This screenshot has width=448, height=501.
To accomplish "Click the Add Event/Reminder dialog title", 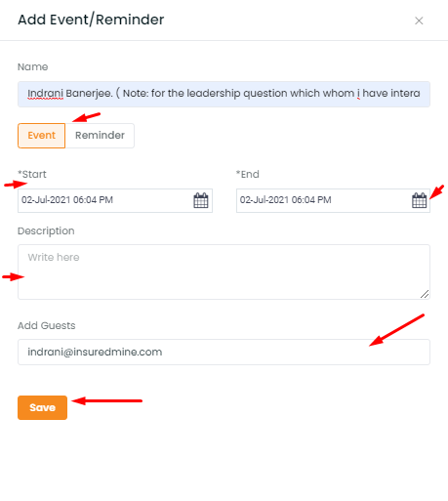I will [91, 20].
